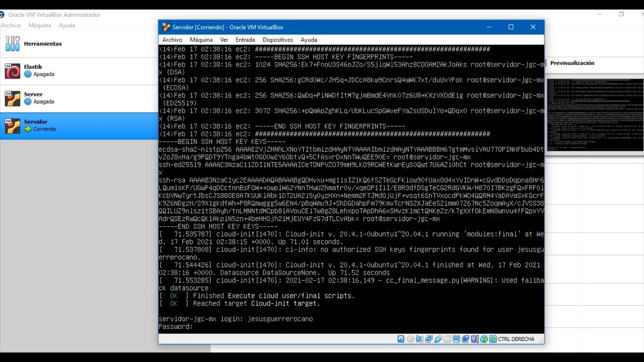
Task: Click the Server powered-off state icon
Action: coord(28,102)
